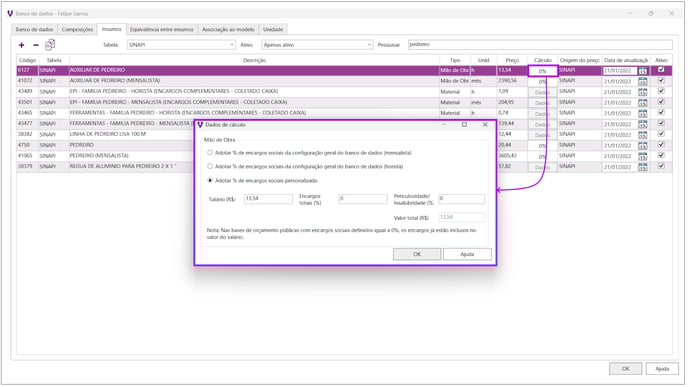
Task: Open calendar icon in the row priced 3605,43
Action: [642, 156]
